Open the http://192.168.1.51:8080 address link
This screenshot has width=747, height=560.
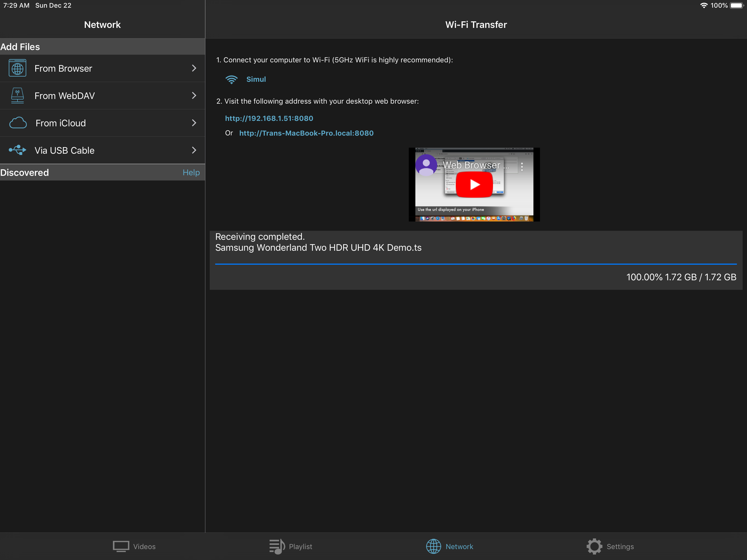[x=269, y=118]
